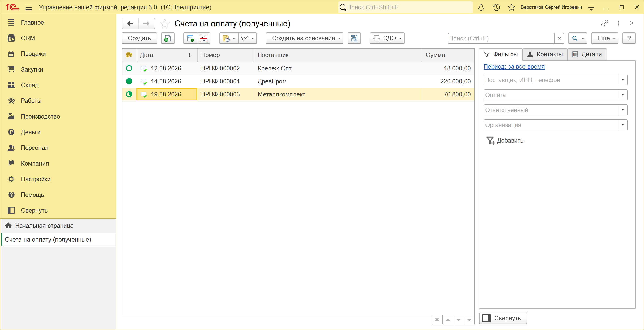Open Персонал section icon
The height and width of the screenshot is (330, 644).
click(11, 148)
